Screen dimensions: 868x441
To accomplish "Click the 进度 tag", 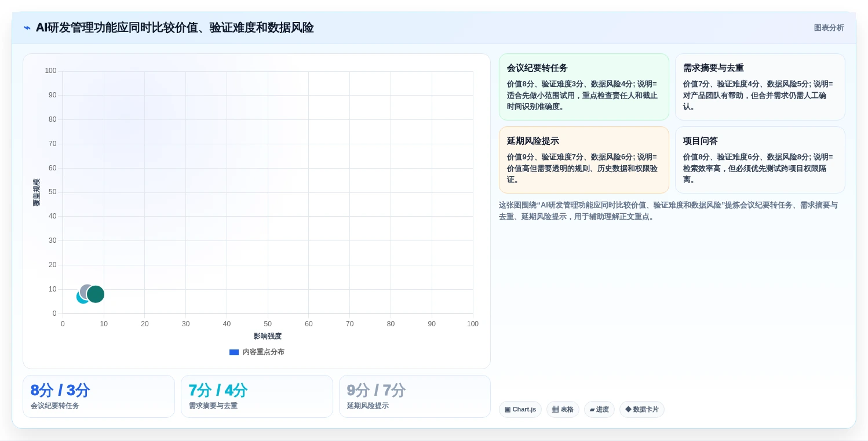I will [599, 410].
